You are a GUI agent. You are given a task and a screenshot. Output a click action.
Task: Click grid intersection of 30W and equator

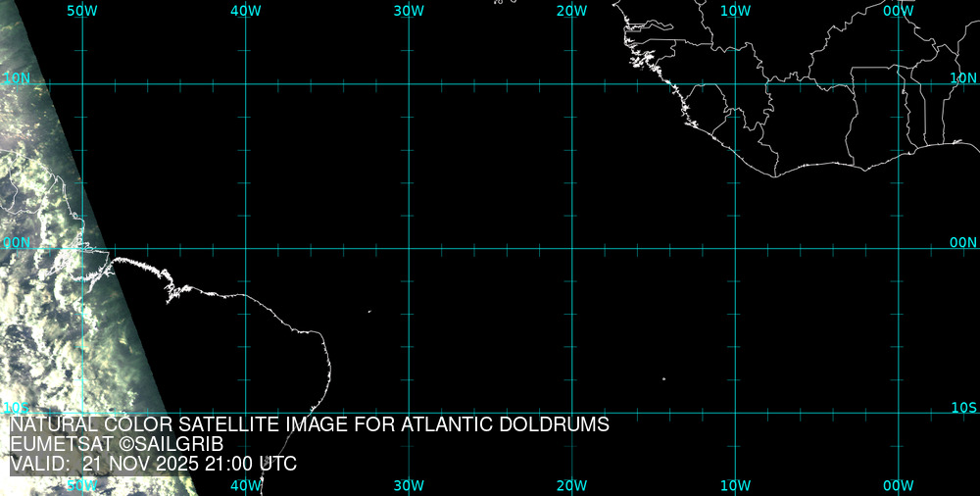(409, 248)
